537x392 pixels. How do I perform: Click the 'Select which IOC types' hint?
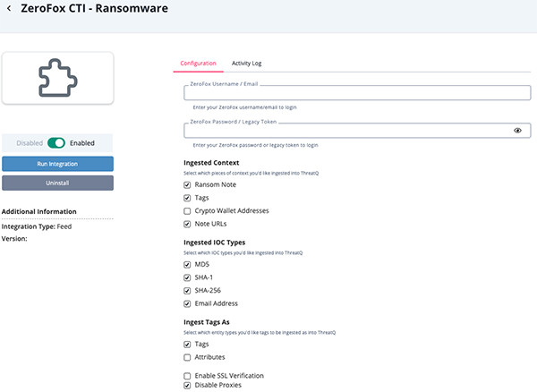pyautogui.click(x=243, y=253)
